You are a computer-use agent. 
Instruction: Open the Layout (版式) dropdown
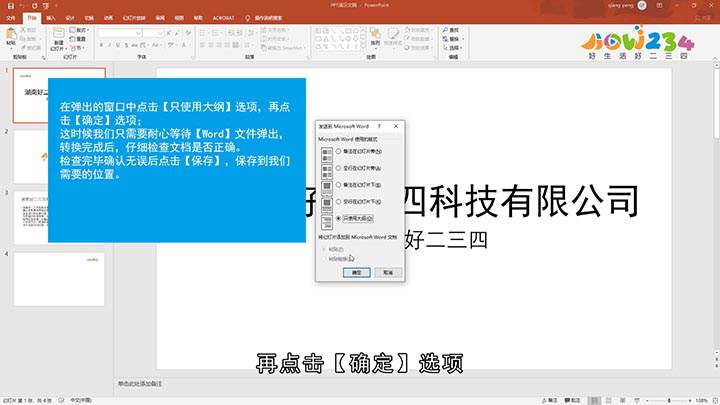(x=79, y=30)
